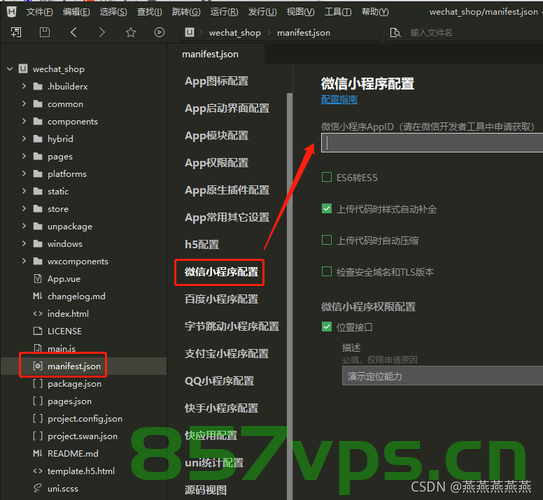Click the changelog.md markdown icon
Screen dimensions: 543x500
click(x=37, y=296)
